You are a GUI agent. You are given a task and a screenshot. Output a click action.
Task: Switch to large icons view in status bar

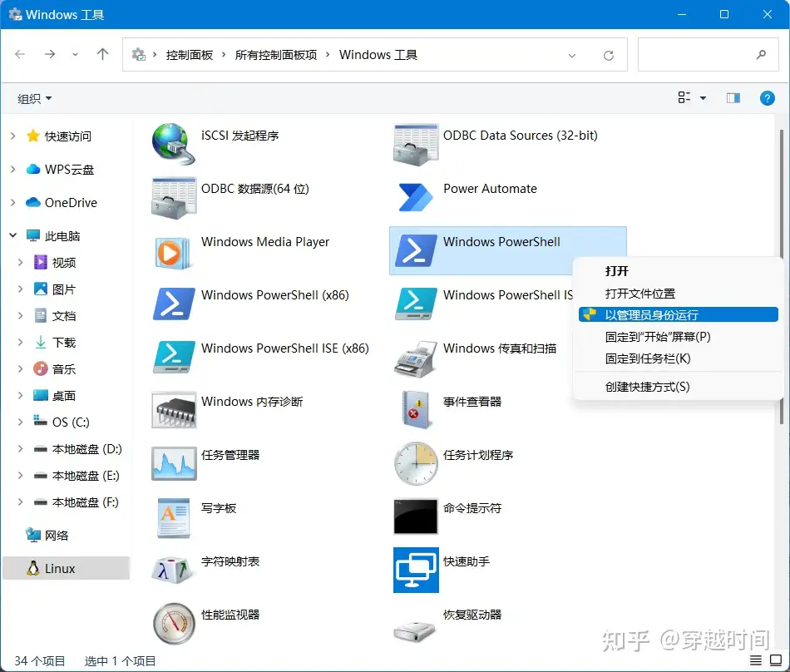[x=776, y=660]
